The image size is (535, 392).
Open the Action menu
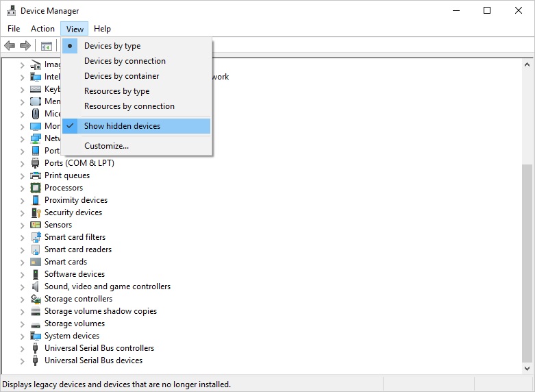tap(42, 29)
